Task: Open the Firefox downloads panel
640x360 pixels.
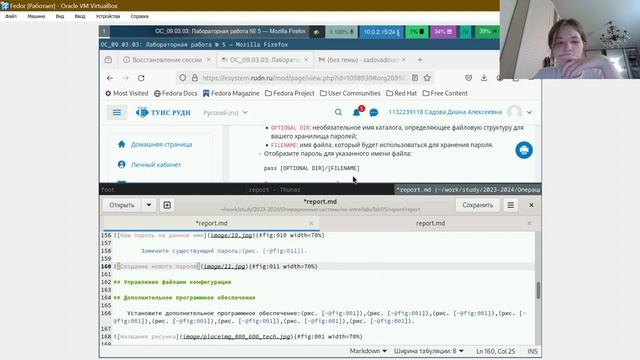Action: point(484,78)
